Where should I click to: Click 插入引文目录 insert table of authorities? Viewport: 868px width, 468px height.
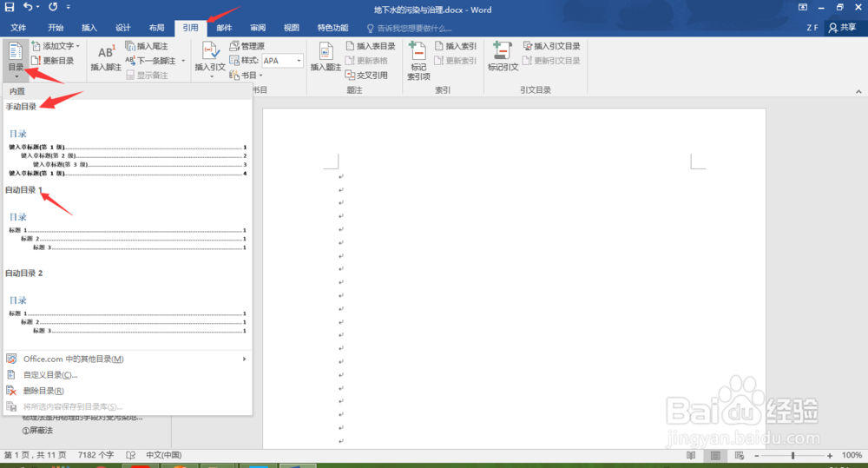[552, 46]
